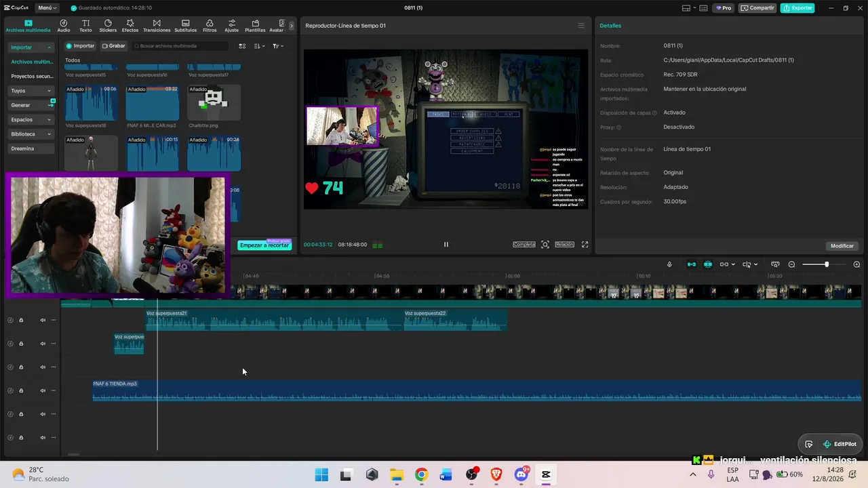Viewport: 868px width, 488px height.
Task: Click the Modificar button in Detalles
Action: tap(842, 246)
